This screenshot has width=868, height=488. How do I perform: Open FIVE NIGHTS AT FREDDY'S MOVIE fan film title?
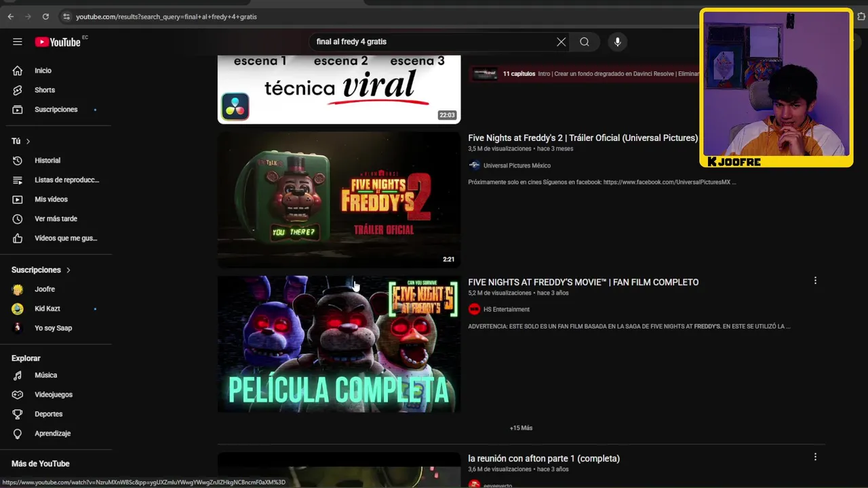(x=583, y=283)
